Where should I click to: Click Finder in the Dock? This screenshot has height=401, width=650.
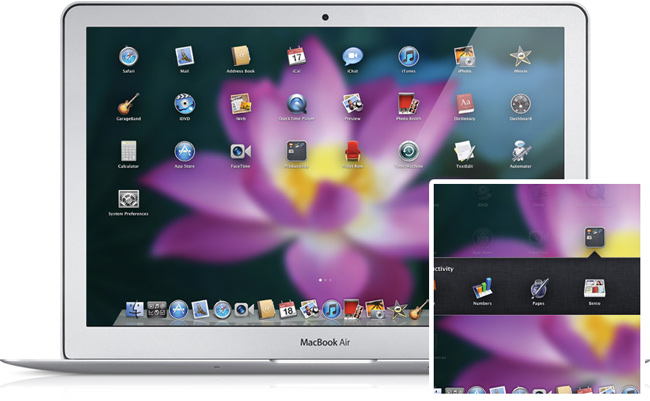[132, 310]
